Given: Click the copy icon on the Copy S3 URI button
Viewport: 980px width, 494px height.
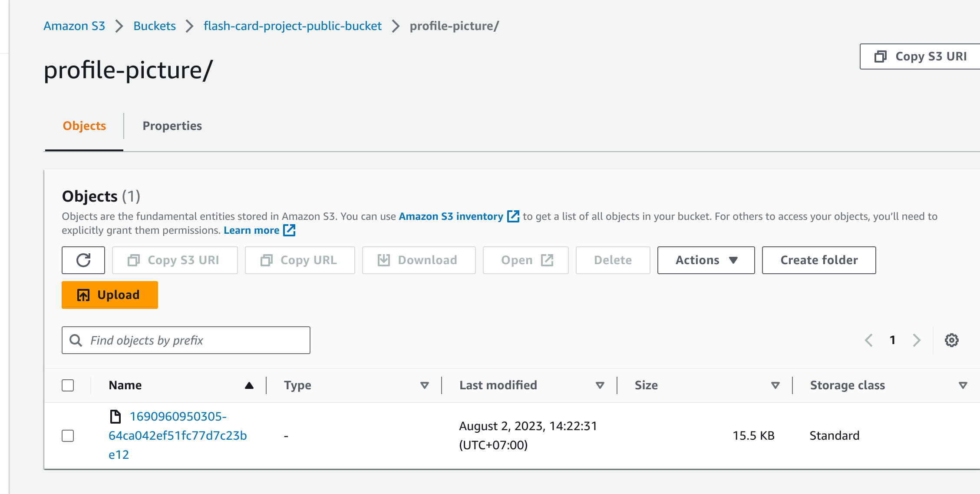Looking at the screenshot, I should (x=881, y=56).
